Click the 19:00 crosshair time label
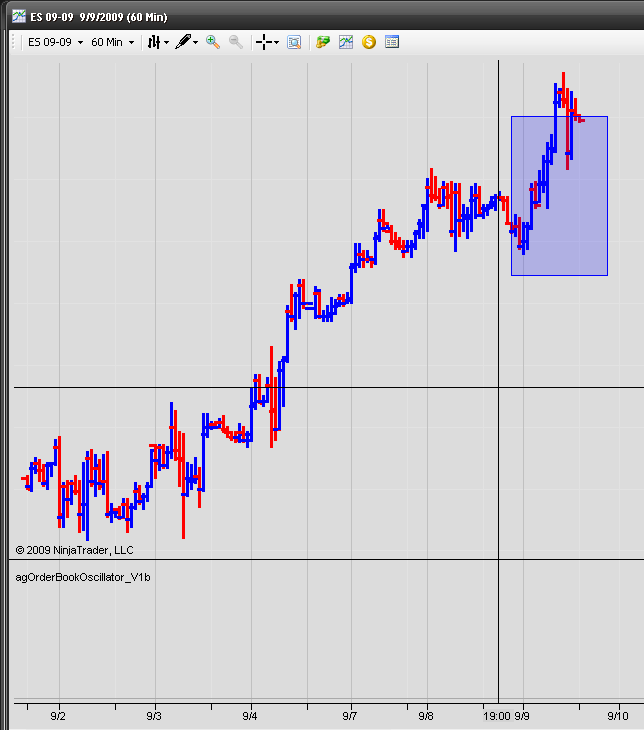Viewport: 644px width, 730px height. click(497, 716)
